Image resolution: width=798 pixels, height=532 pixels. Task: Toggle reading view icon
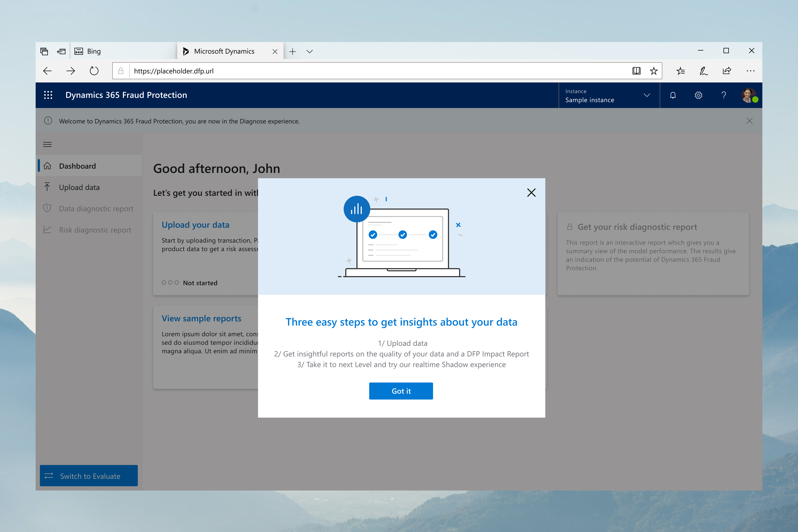coord(637,71)
